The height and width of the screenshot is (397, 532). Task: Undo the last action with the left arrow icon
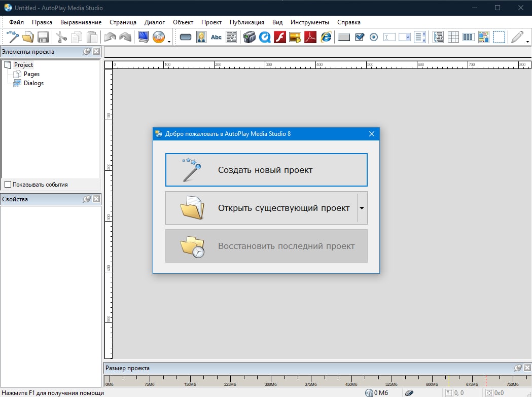(110, 37)
